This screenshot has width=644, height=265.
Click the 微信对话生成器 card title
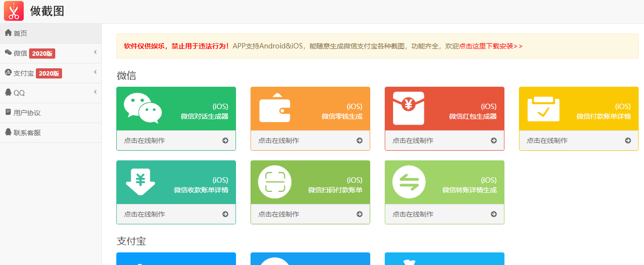[x=204, y=116]
